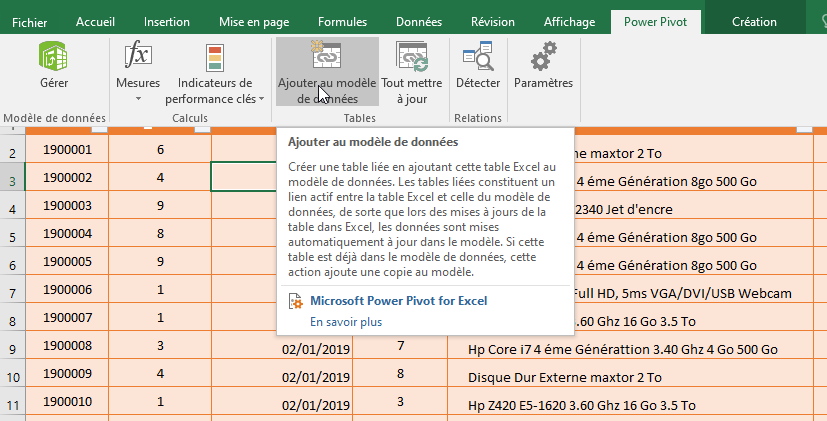Select cell with value 3 in row 11
Screen dimensions: 827x421
[x=400, y=401]
